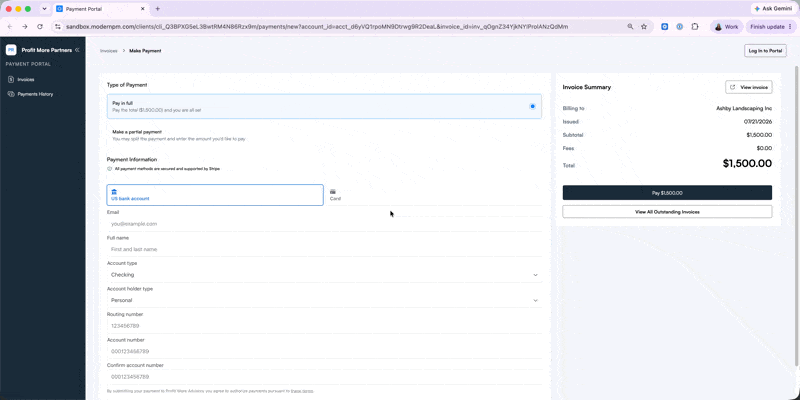Bookmark this page with the star icon

point(644,27)
